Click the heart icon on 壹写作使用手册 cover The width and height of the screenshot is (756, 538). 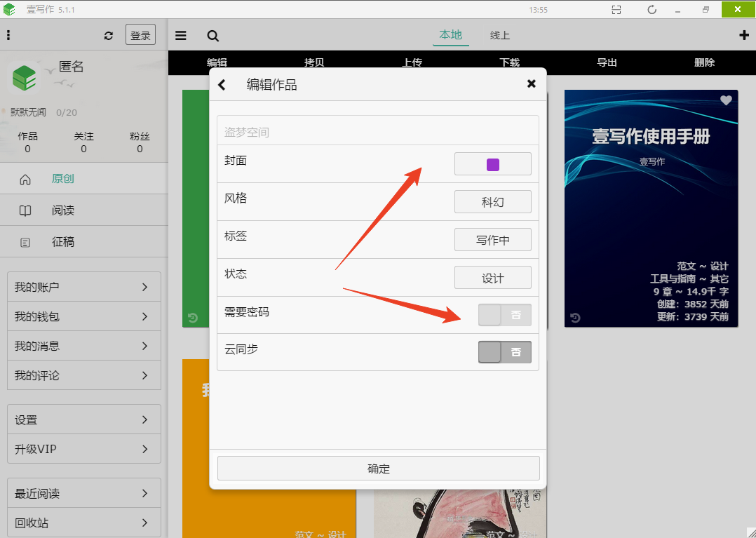pyautogui.click(x=726, y=100)
